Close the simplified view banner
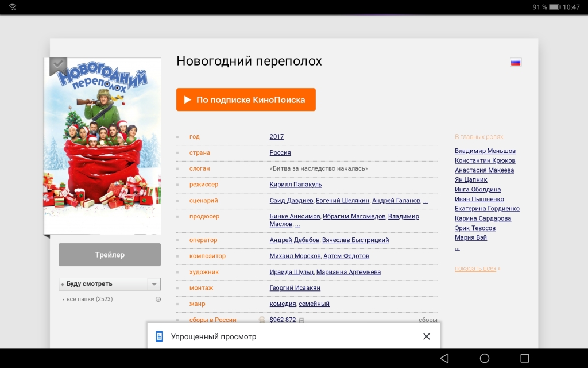The image size is (588, 368). coord(426,336)
